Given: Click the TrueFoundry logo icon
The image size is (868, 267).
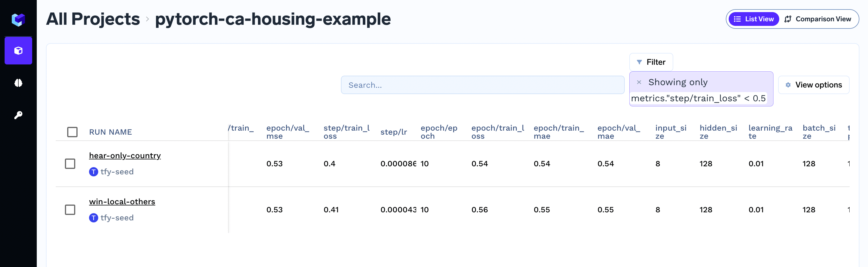Looking at the screenshot, I should tap(18, 20).
